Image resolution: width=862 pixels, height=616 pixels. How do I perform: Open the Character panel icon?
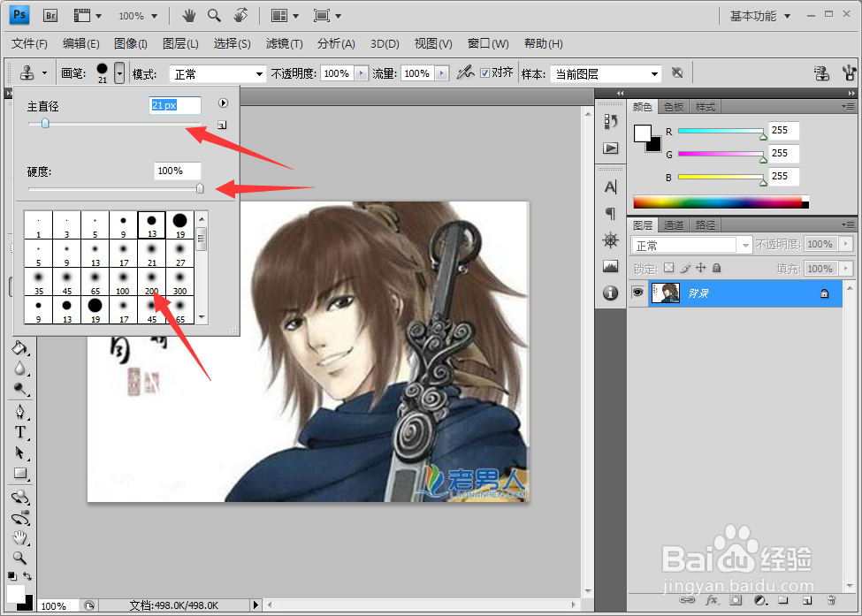[610, 187]
